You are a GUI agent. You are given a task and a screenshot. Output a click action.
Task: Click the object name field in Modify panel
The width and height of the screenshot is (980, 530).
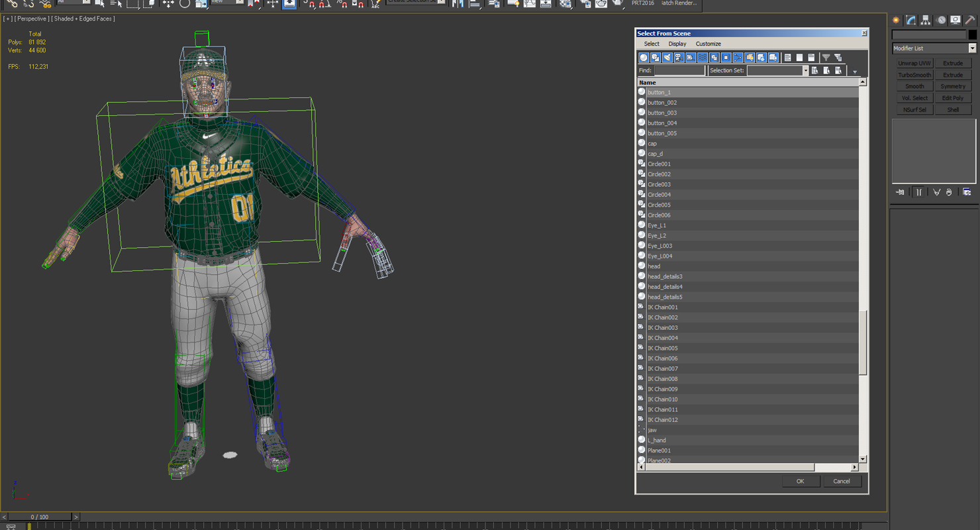click(929, 34)
